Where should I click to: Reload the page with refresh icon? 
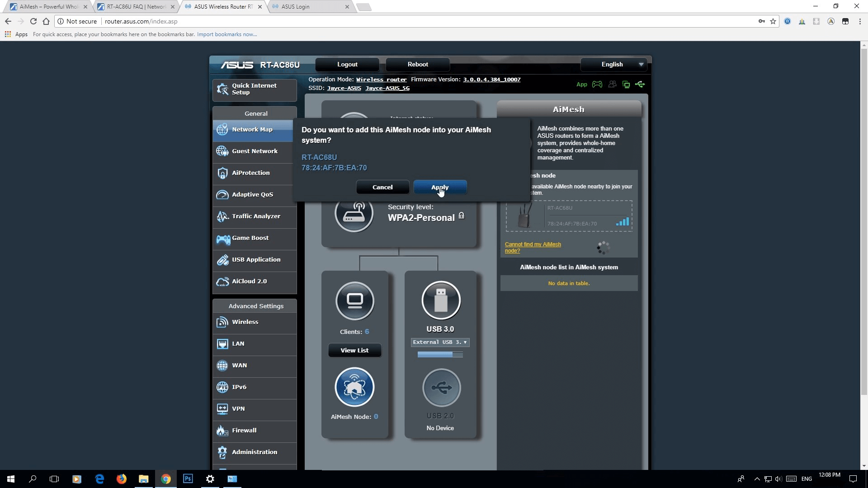[x=33, y=21]
